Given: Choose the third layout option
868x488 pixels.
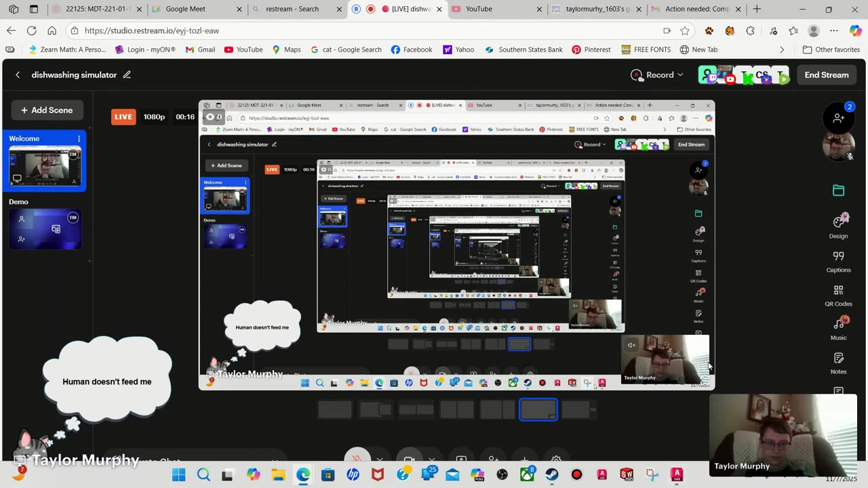Looking at the screenshot, I should (x=416, y=409).
